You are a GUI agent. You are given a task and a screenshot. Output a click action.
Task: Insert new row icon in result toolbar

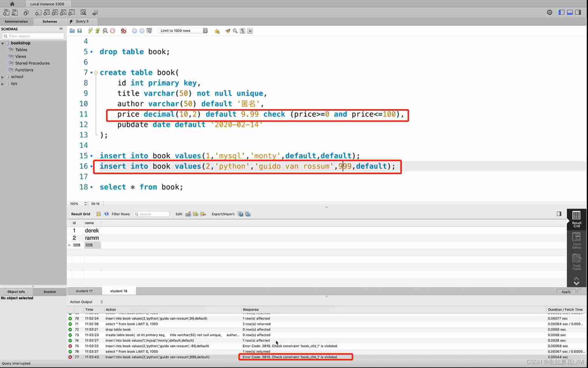coord(196,214)
